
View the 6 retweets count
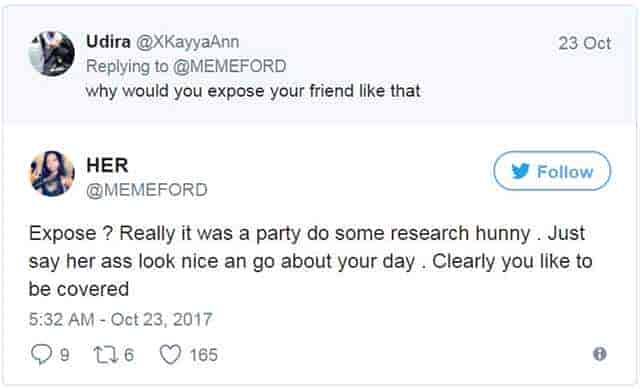pyautogui.click(x=129, y=355)
